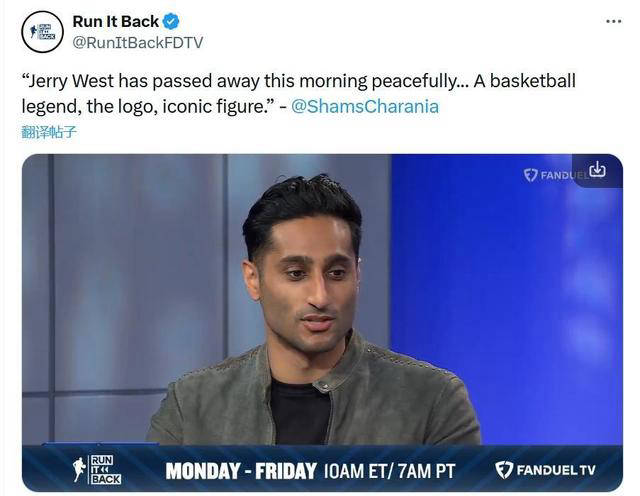The image size is (640, 496).
Task: Click the FanDuel TV shield icon
Action: click(504, 469)
